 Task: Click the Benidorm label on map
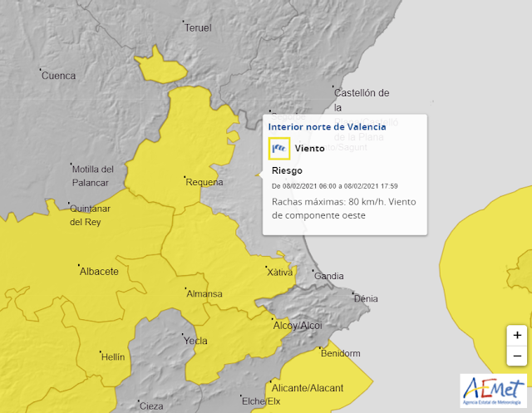340,353
